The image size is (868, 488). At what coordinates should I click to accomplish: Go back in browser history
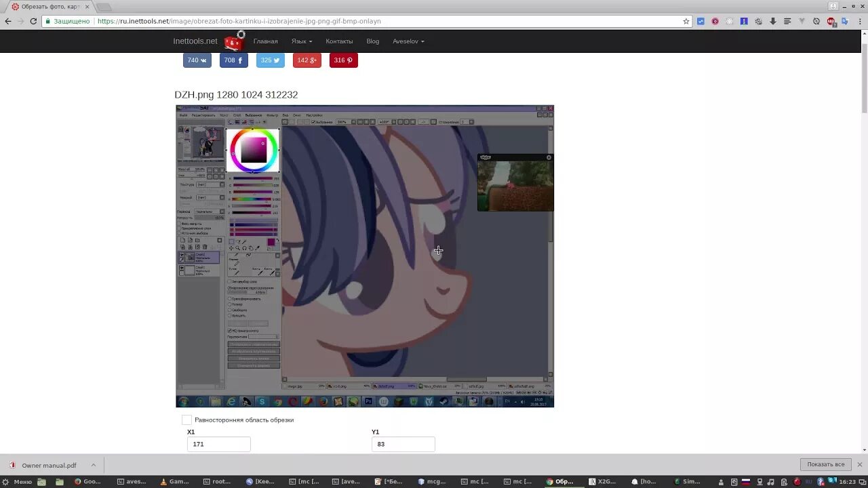tap(8, 21)
